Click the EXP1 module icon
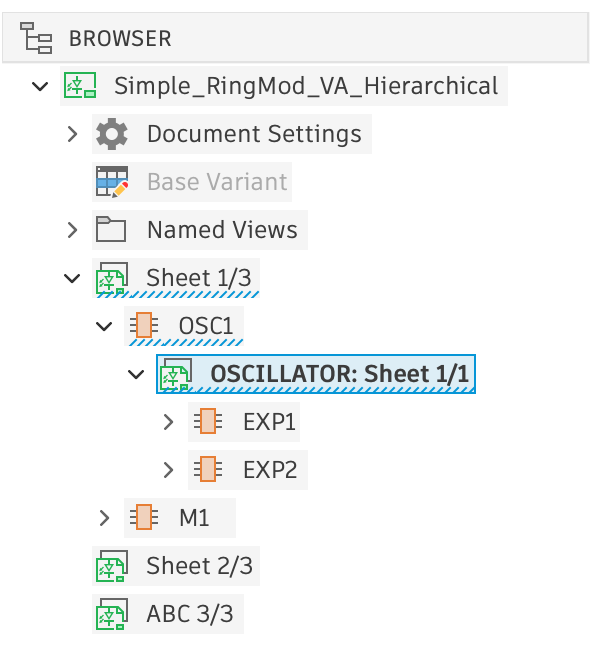The height and width of the screenshot is (670, 600). pos(208,422)
